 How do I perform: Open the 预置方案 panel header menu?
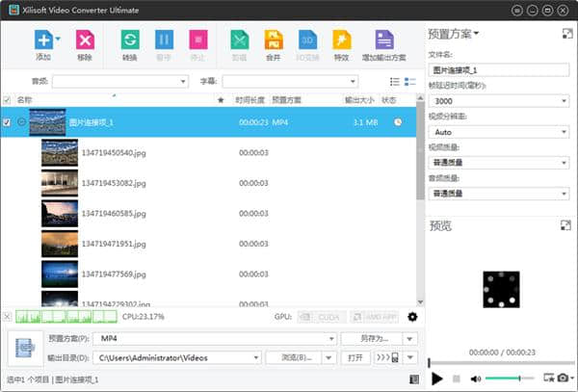pos(454,34)
